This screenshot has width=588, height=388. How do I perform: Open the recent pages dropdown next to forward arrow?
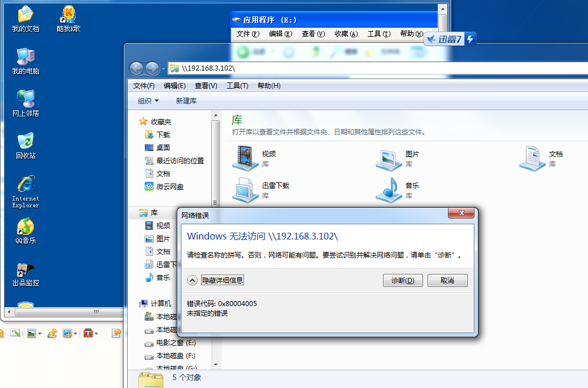click(163, 68)
